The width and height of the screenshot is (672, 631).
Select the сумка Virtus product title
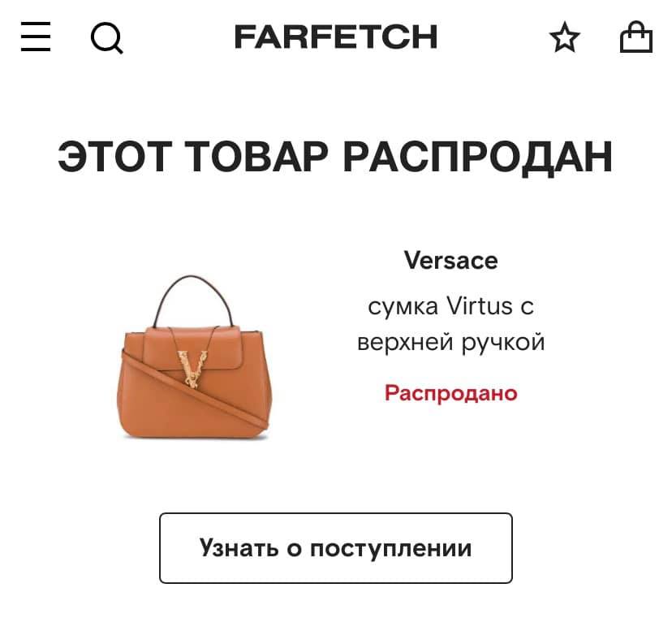(x=451, y=324)
